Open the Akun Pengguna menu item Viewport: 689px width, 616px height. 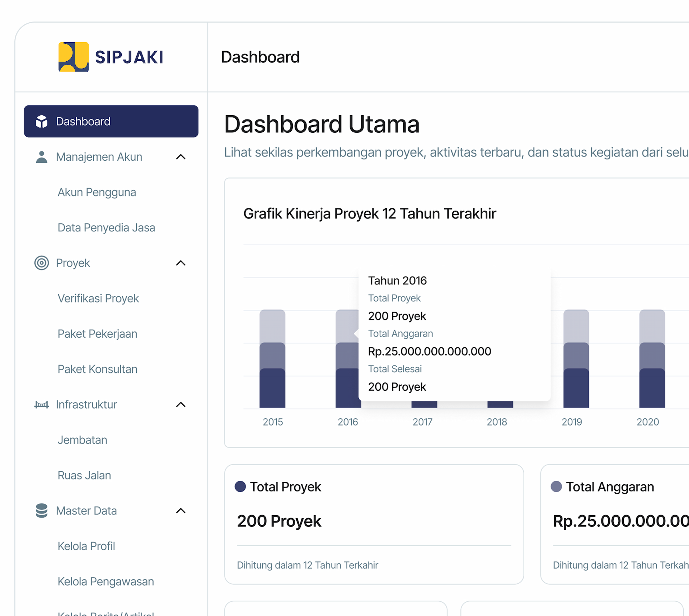click(x=97, y=192)
